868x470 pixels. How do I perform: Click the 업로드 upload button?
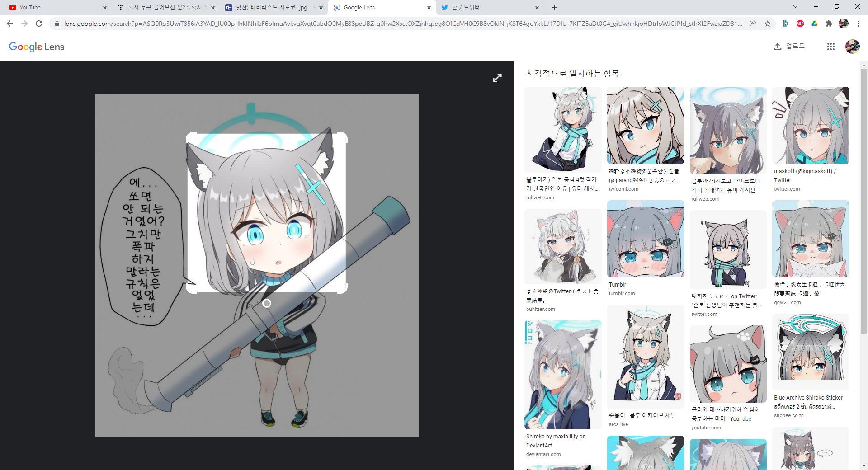(789, 46)
